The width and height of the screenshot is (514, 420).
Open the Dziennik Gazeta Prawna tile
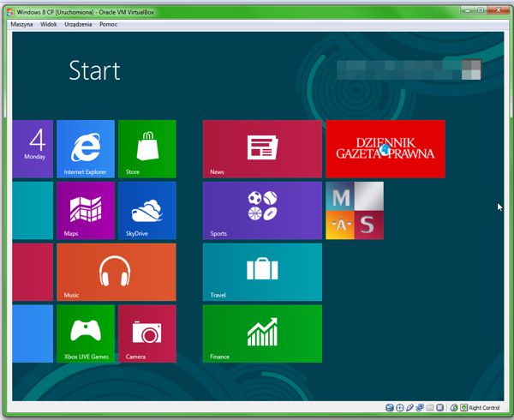(x=385, y=149)
